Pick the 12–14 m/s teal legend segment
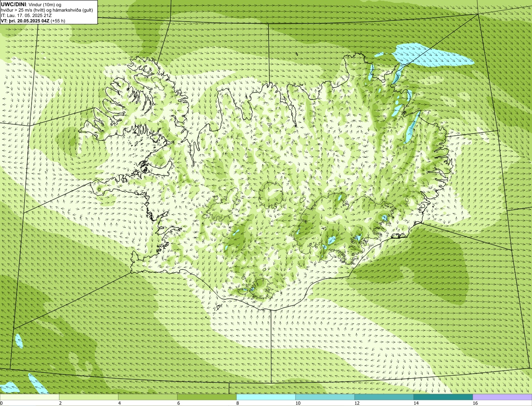The image size is (532, 406). click(x=384, y=397)
